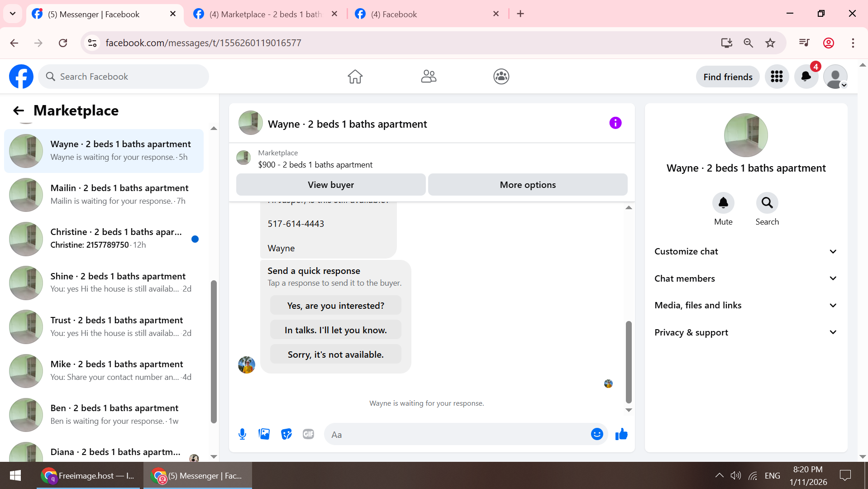
Task: Switch to Messenger | Facebook tab
Action: click(105, 14)
